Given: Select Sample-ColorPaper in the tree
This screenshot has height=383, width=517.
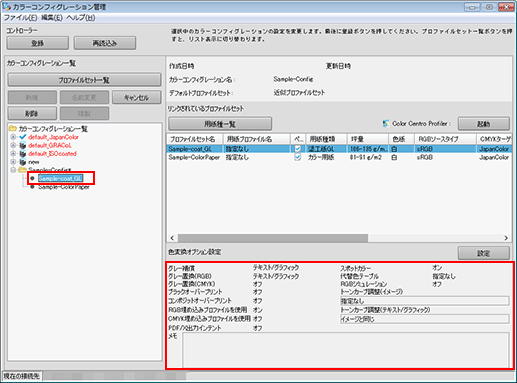Looking at the screenshot, I should click(x=64, y=187).
